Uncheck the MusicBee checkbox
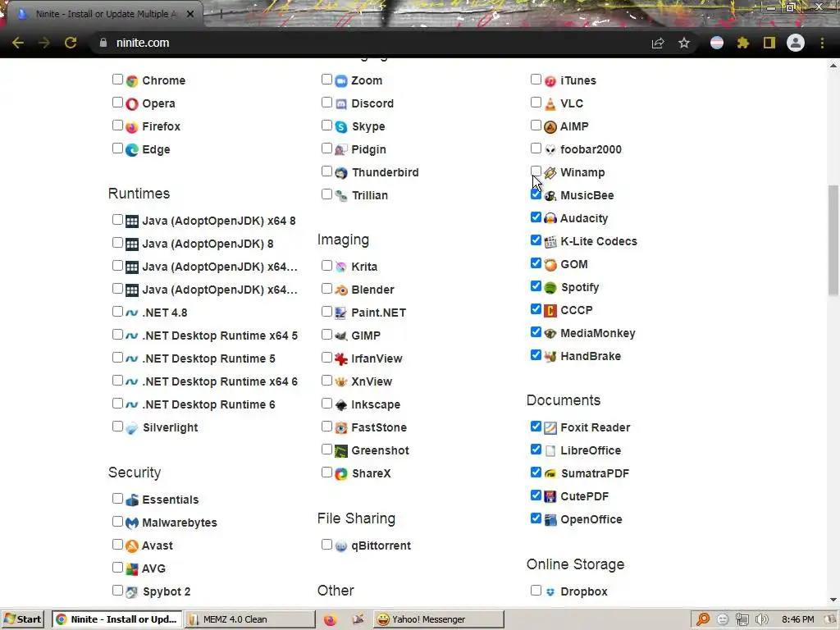 click(x=536, y=194)
